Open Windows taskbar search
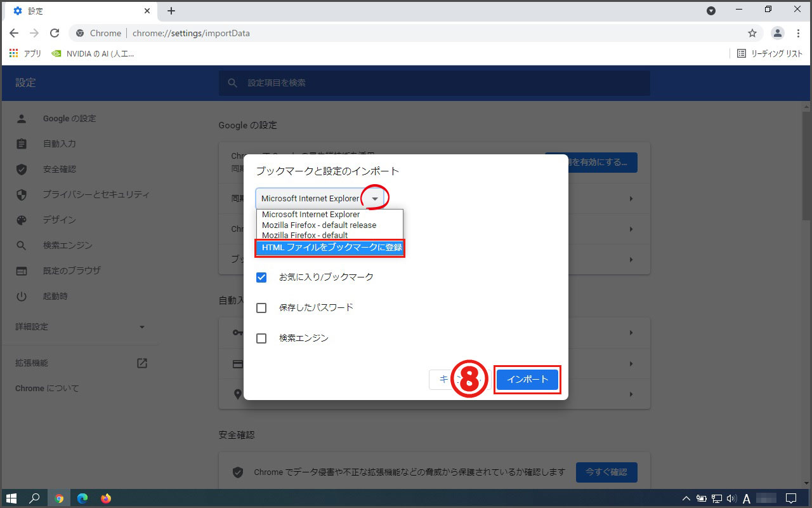812x508 pixels. [35, 498]
